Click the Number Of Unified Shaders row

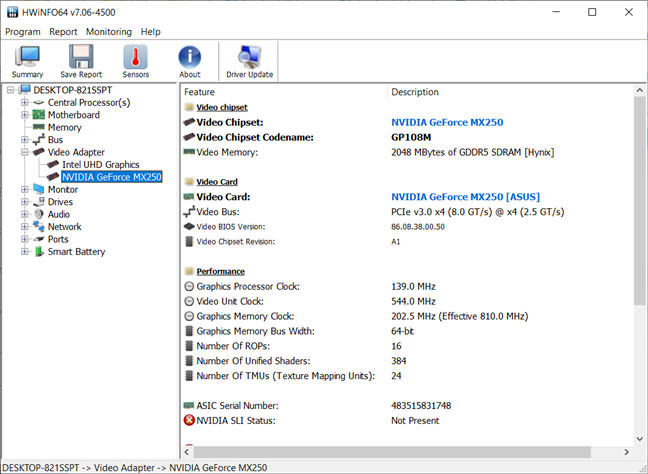click(x=407, y=361)
